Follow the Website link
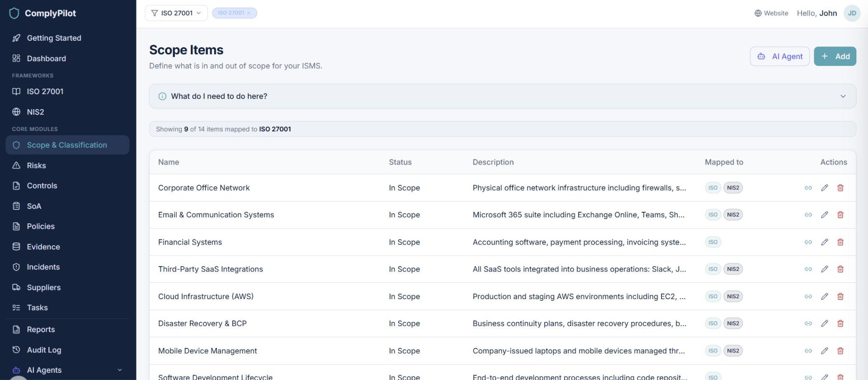The image size is (868, 380). pyautogui.click(x=771, y=13)
